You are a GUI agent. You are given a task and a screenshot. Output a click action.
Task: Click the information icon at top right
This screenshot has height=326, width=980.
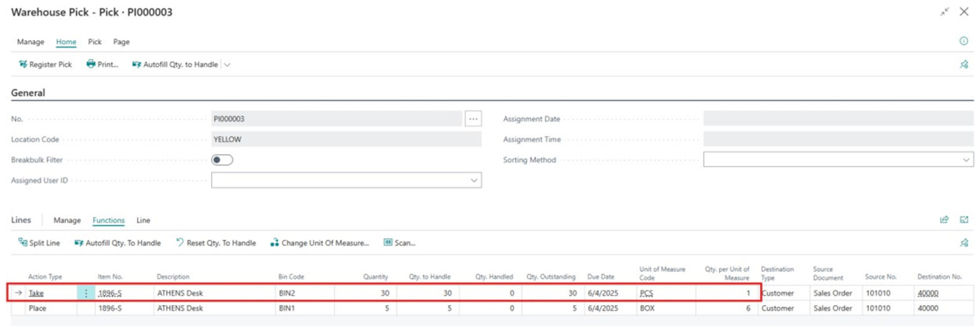coord(964,41)
